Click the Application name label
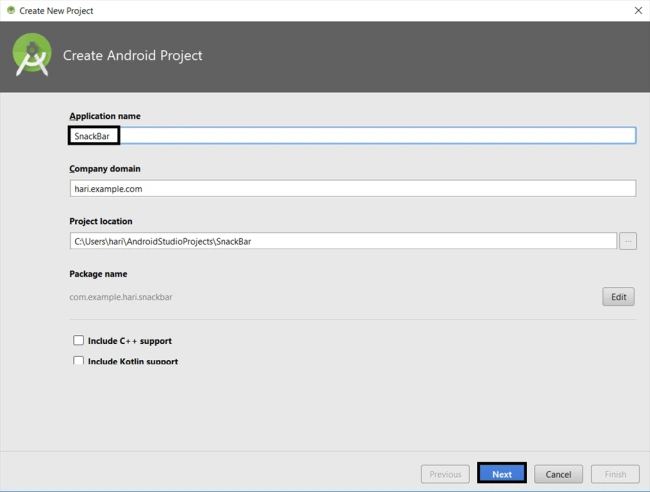This screenshot has height=492, width=650. [105, 116]
